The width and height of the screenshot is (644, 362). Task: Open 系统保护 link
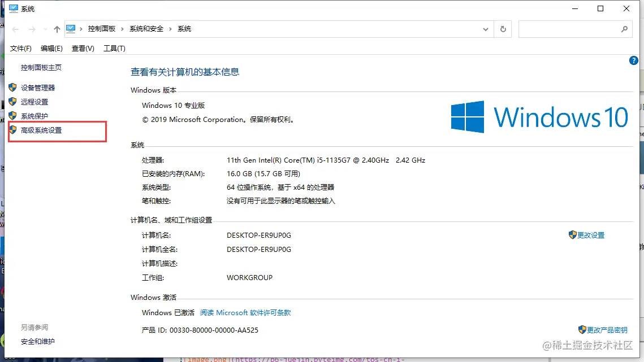coord(34,116)
